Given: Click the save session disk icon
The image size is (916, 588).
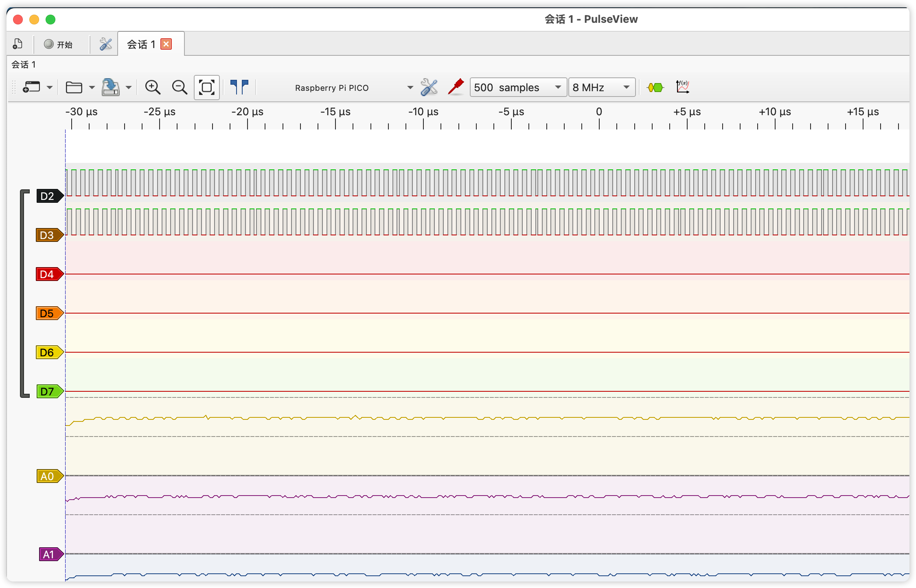Looking at the screenshot, I should coord(110,87).
